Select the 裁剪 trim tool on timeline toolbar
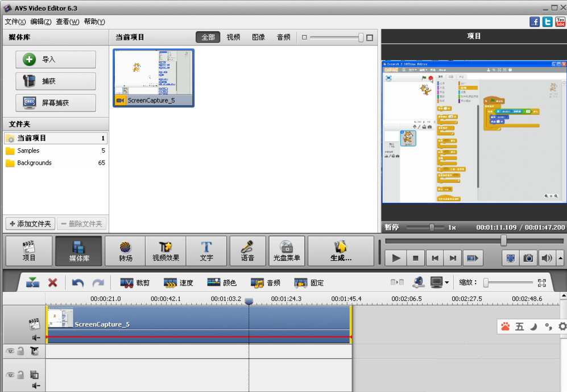 pyautogui.click(x=136, y=282)
